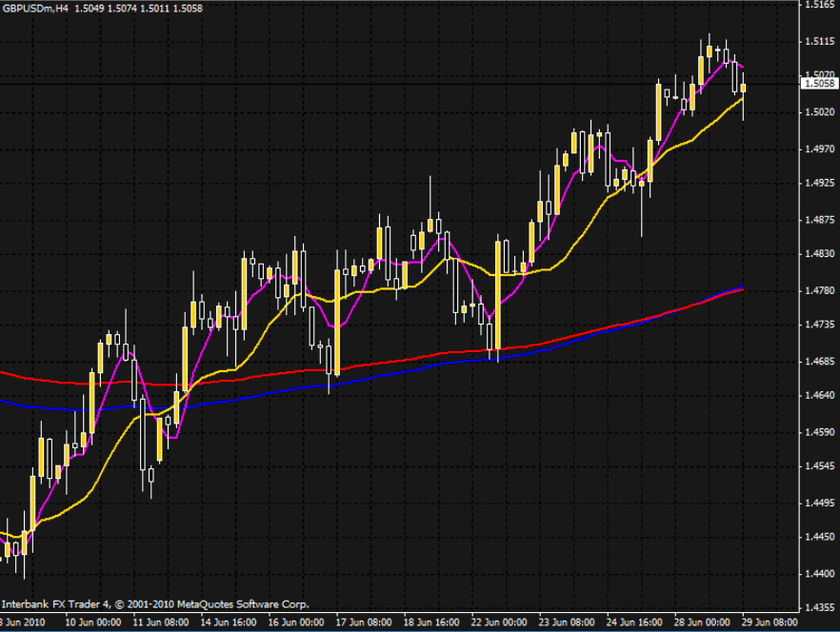This screenshot has width=840, height=632.
Task: Select the 14 Jun 16:00 date label
Action: pos(229,622)
